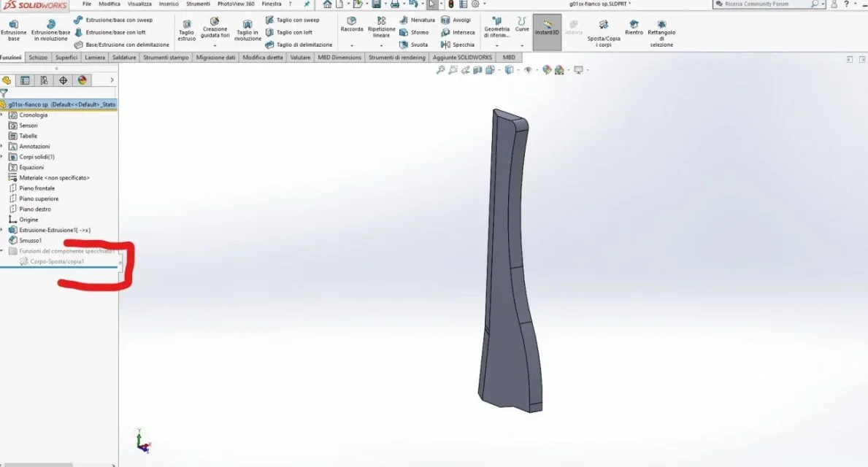Expand Corpi solidi(1) node
868x467 pixels.
tap(2, 157)
